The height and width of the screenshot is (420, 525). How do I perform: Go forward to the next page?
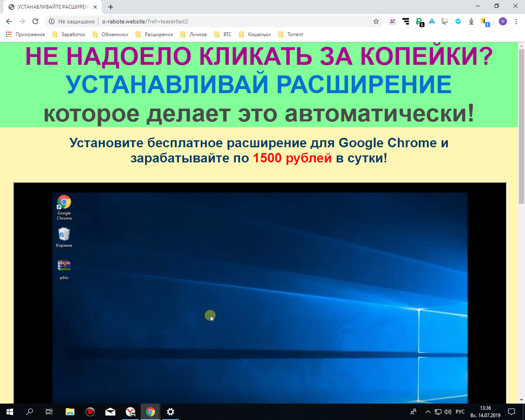tap(22, 21)
